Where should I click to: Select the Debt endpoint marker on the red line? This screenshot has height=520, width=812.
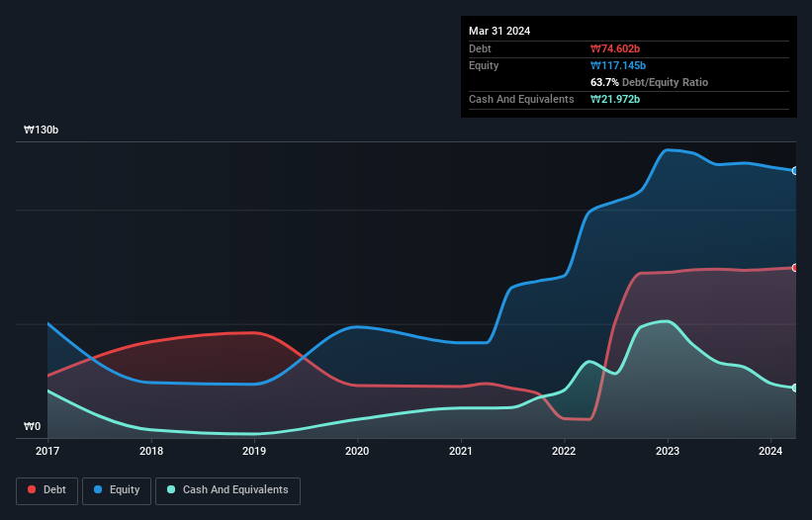tap(795, 268)
